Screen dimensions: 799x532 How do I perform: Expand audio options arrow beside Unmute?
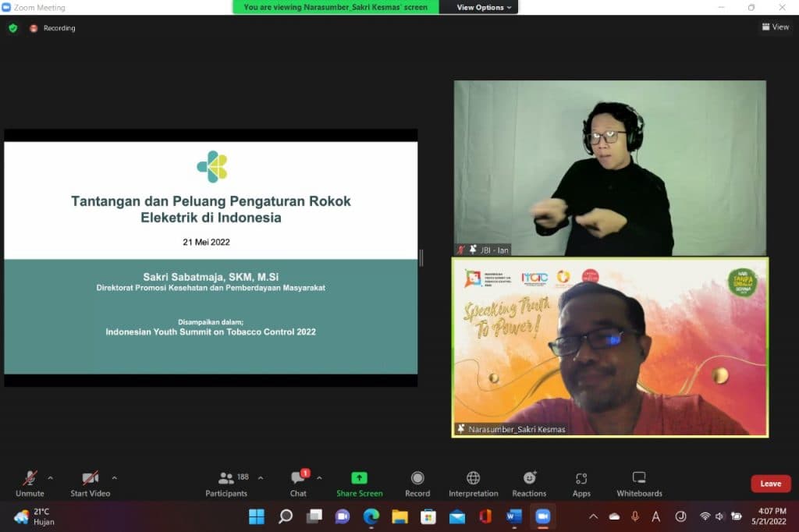click(x=51, y=478)
